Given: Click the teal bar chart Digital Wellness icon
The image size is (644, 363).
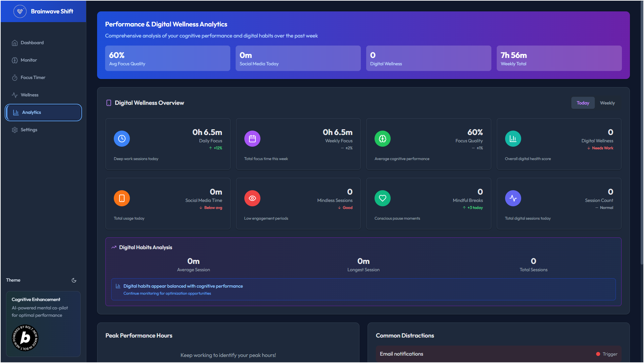Looking at the screenshot, I should coord(513,139).
